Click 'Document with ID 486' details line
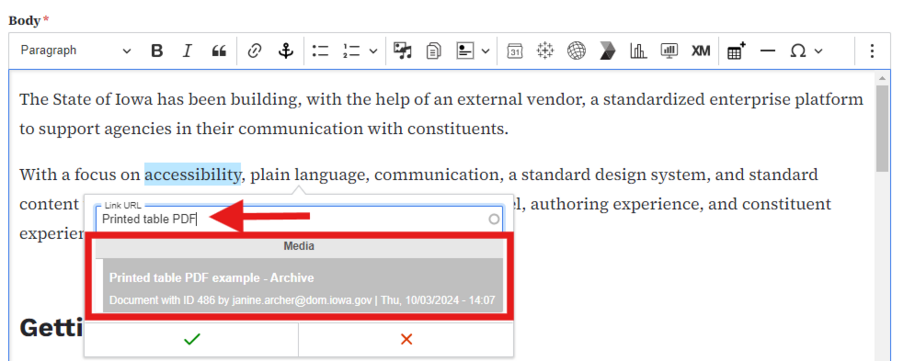This screenshot has width=915, height=361. [x=302, y=301]
